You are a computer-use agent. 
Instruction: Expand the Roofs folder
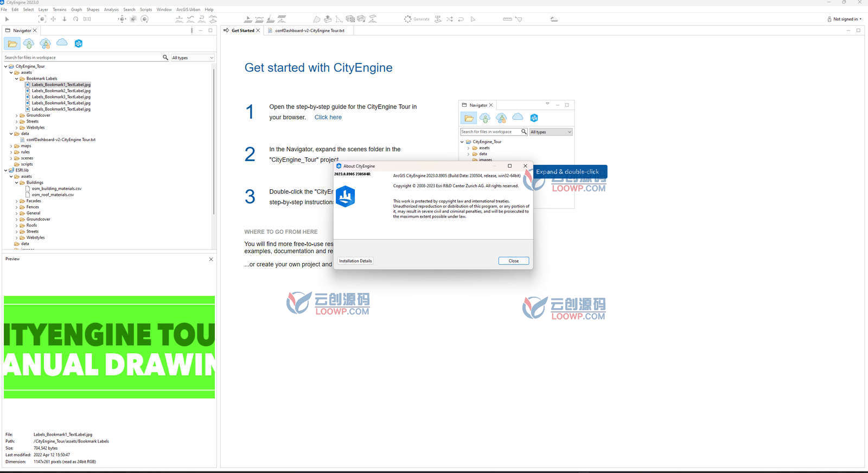pos(16,226)
